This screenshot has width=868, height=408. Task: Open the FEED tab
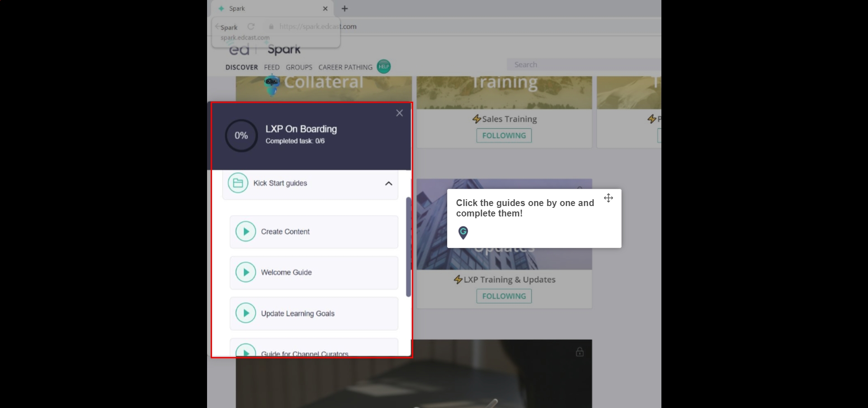tap(272, 67)
